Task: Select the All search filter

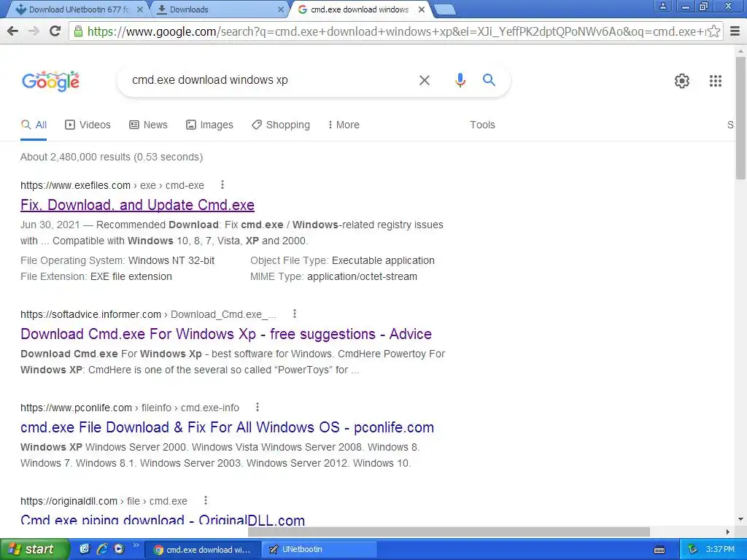Action: tap(34, 125)
